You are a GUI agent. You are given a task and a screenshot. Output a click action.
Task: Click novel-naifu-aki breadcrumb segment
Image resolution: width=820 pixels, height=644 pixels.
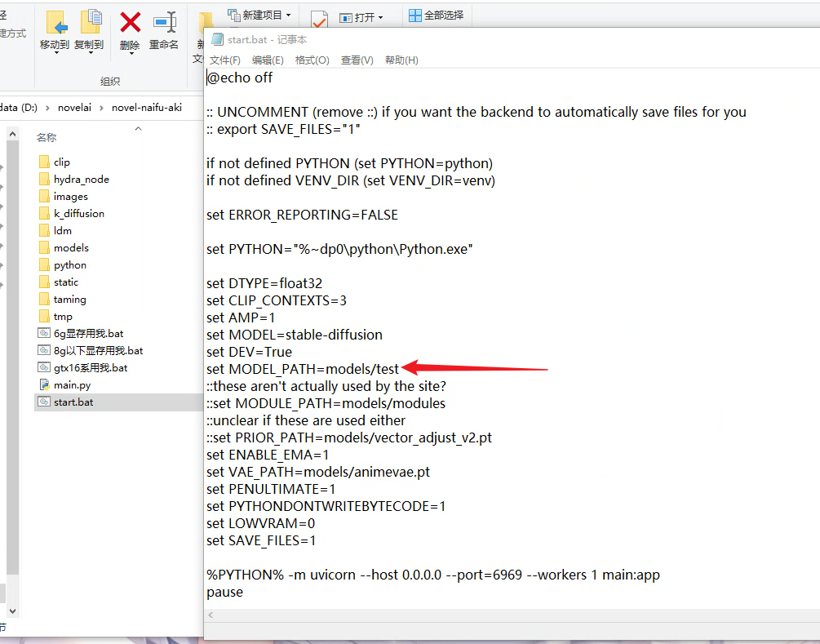(146, 107)
